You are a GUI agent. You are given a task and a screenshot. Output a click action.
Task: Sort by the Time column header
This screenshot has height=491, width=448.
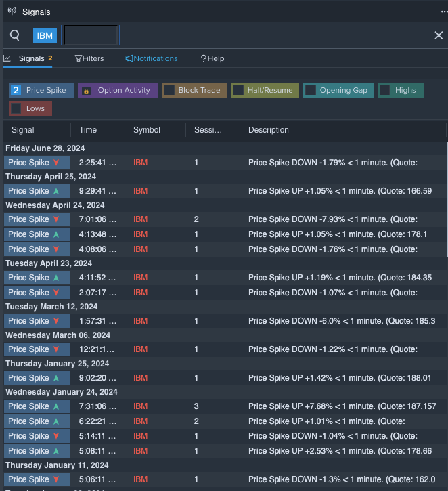(88, 130)
